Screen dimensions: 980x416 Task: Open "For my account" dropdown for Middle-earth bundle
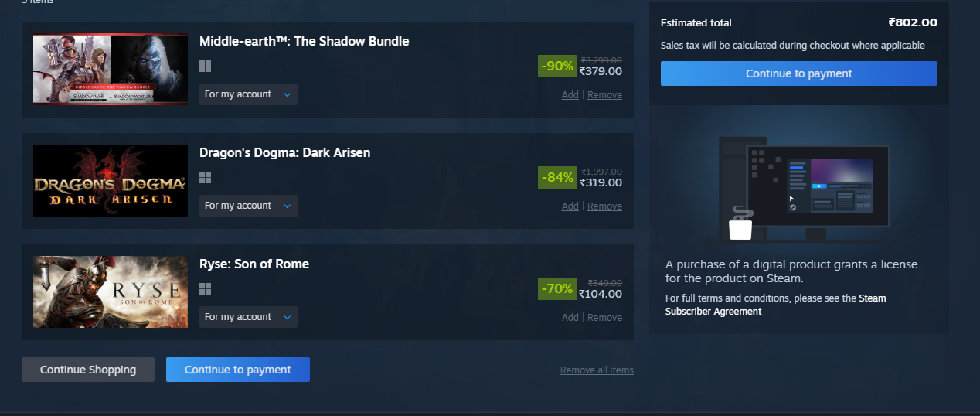point(248,94)
